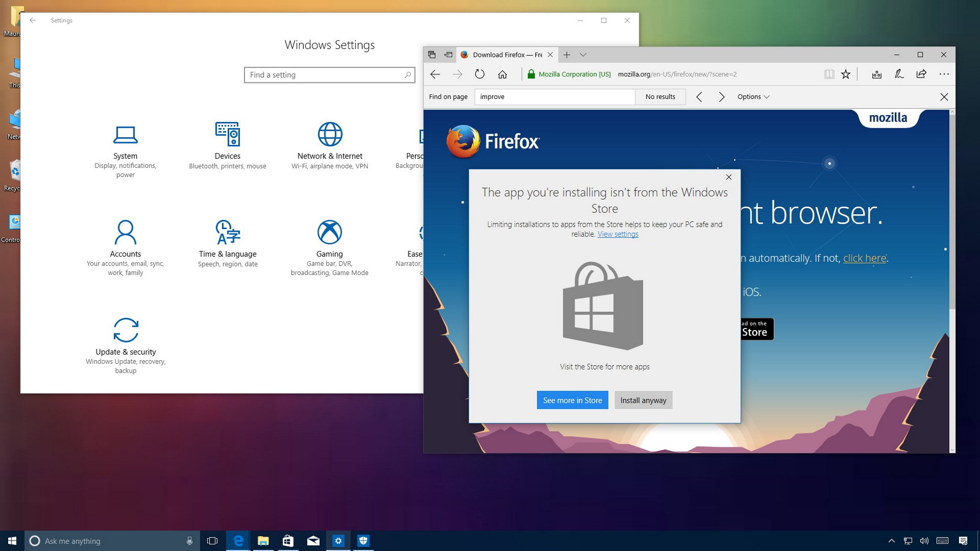Add page to favorites with star
Image resolution: width=980 pixels, height=551 pixels.
pyautogui.click(x=846, y=74)
